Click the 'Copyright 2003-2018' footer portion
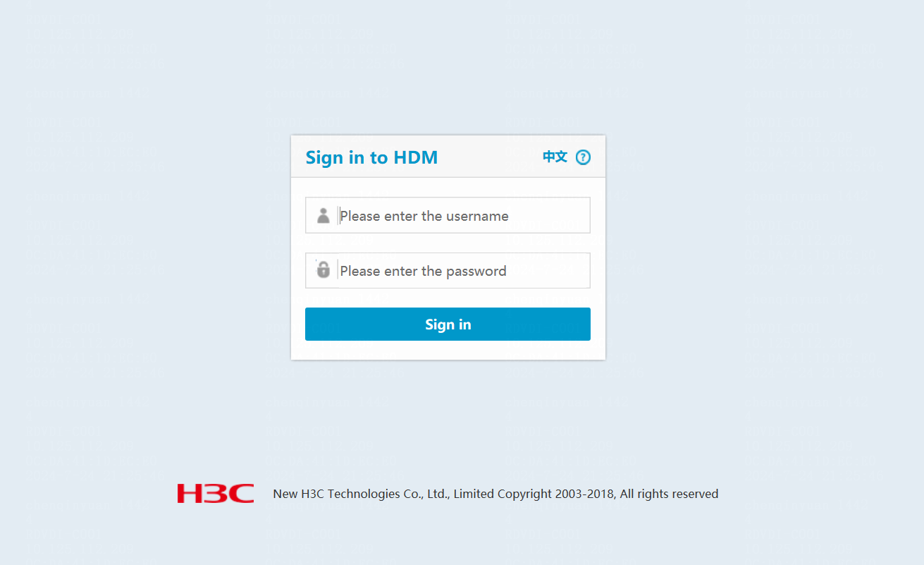The height and width of the screenshot is (565, 924). (x=555, y=494)
